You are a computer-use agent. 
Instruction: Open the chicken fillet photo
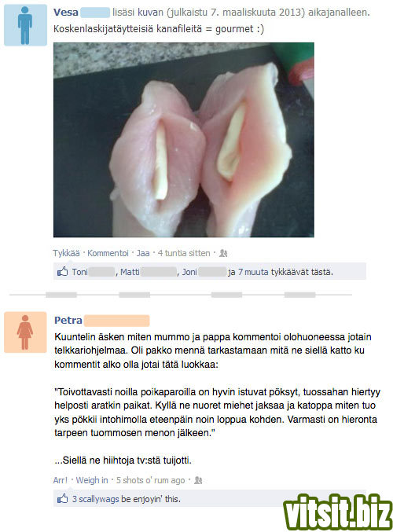click(184, 140)
